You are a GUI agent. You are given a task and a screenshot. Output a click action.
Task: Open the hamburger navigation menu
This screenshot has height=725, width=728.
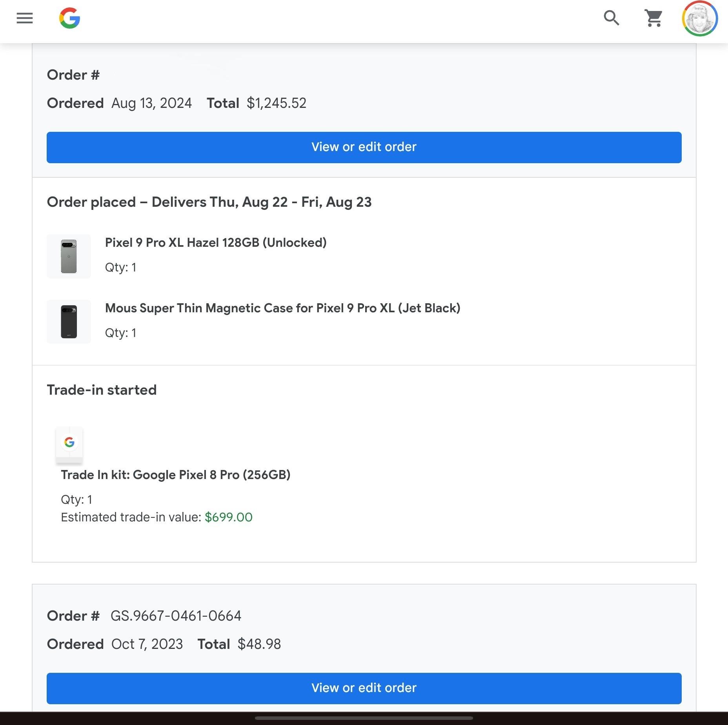(25, 18)
